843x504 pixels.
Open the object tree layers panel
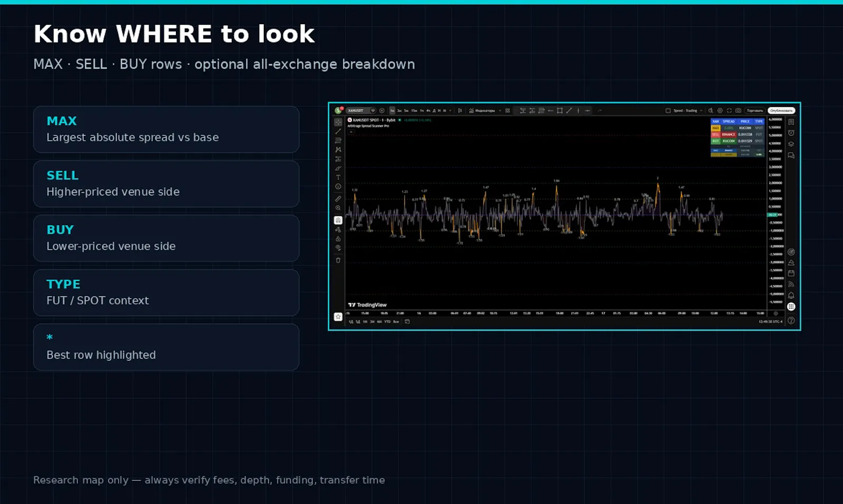pyautogui.click(x=791, y=144)
